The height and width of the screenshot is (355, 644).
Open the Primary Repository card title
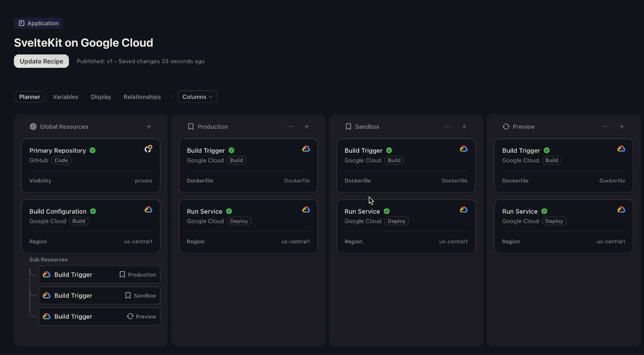[x=58, y=150]
